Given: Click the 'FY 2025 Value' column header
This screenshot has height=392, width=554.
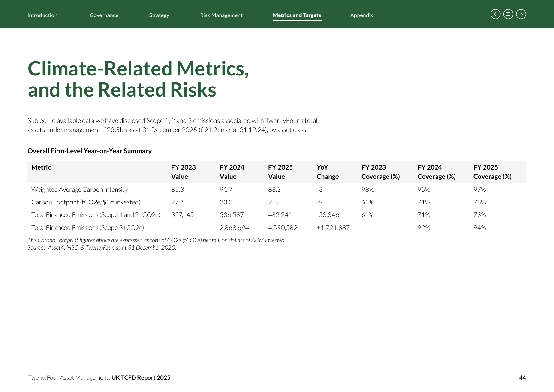Looking at the screenshot, I should coord(280,172).
